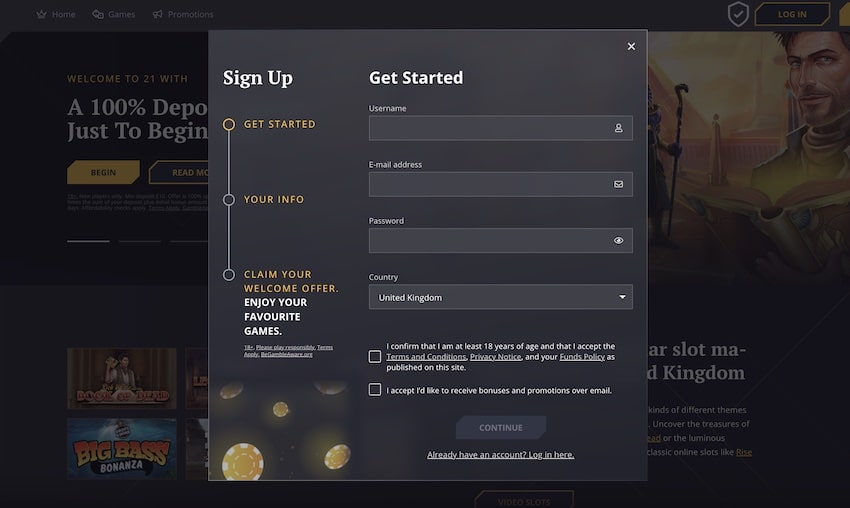Click inside the Username input field
The width and height of the screenshot is (850, 508).
pos(490,128)
